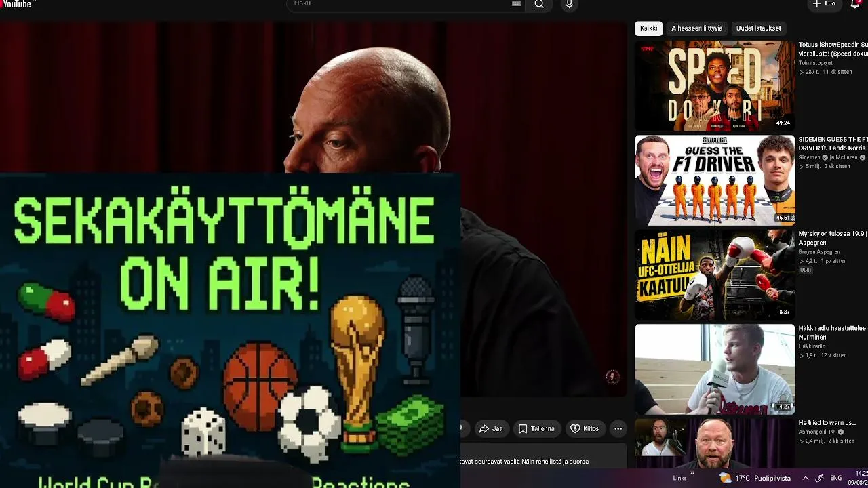Viewport: 868px width, 488px height.
Task: Open title 'Myrsky on tulossa 19.9'
Action: 833,238
